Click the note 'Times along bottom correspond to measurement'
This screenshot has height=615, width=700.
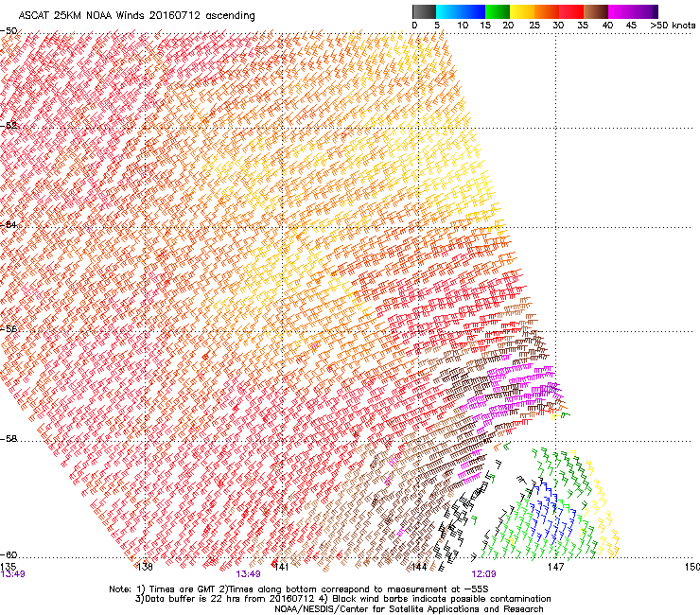tap(341, 589)
